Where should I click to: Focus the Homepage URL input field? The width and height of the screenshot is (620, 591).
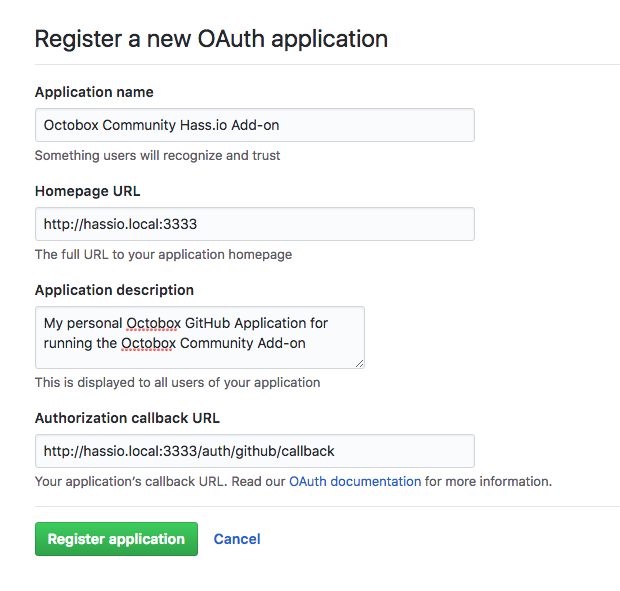click(x=255, y=224)
